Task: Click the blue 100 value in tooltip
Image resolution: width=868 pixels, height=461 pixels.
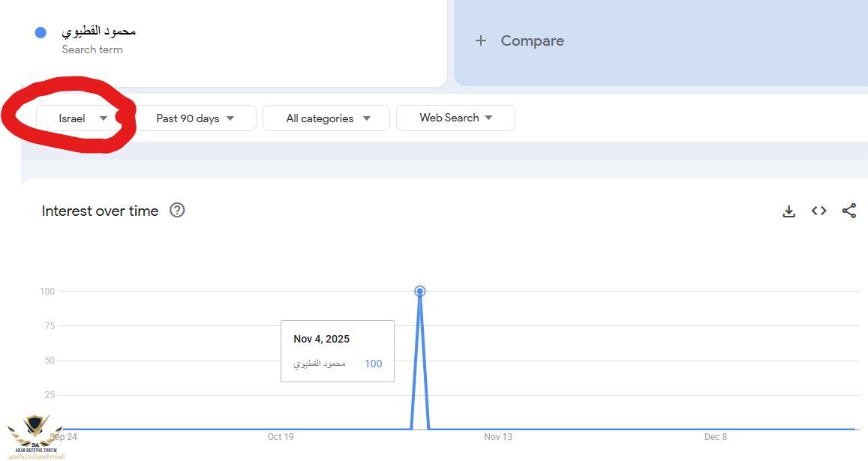Action: 373,364
